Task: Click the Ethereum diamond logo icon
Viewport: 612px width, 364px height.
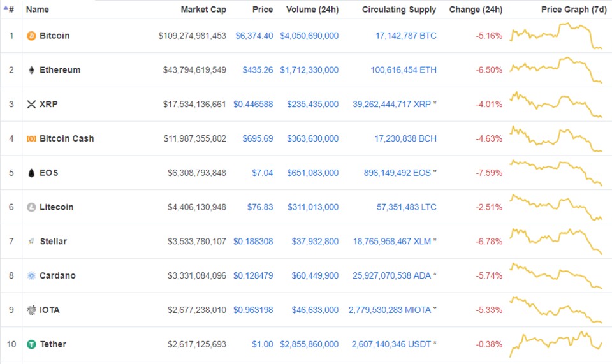Action: (x=31, y=70)
